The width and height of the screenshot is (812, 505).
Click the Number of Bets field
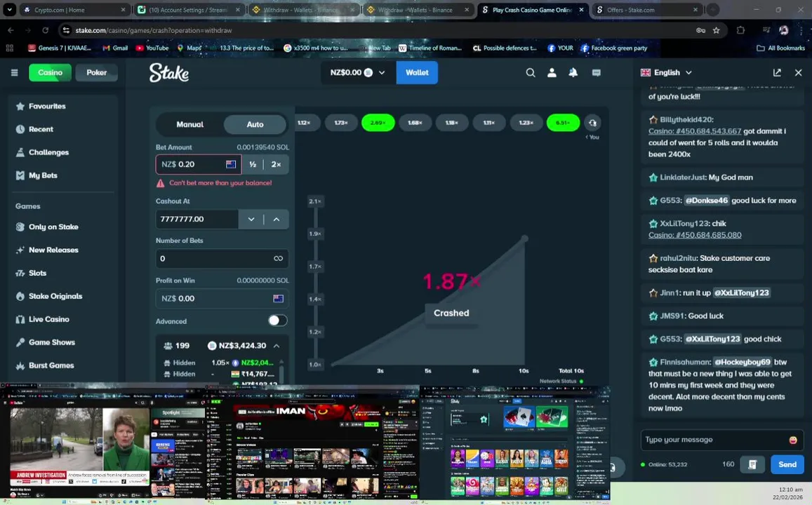click(x=222, y=258)
